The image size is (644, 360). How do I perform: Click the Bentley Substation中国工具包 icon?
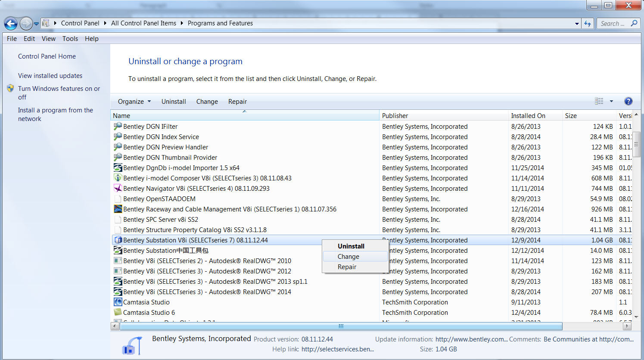point(118,250)
